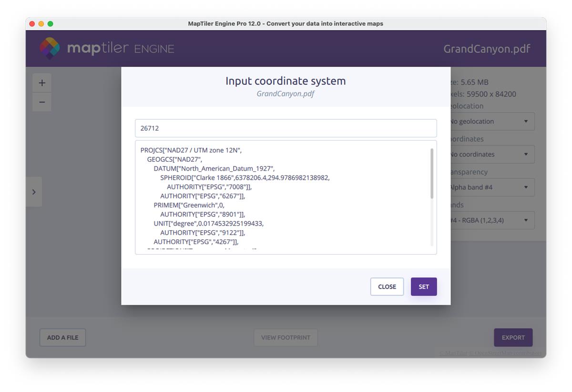
Task: Open the RGBA (1,2,3,4) bands dropdown
Action: (x=492, y=220)
